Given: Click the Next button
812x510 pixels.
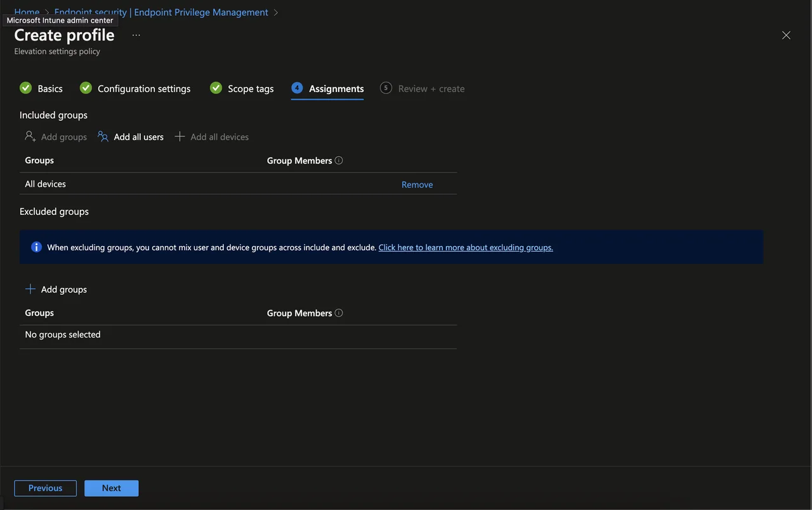Looking at the screenshot, I should (x=111, y=488).
